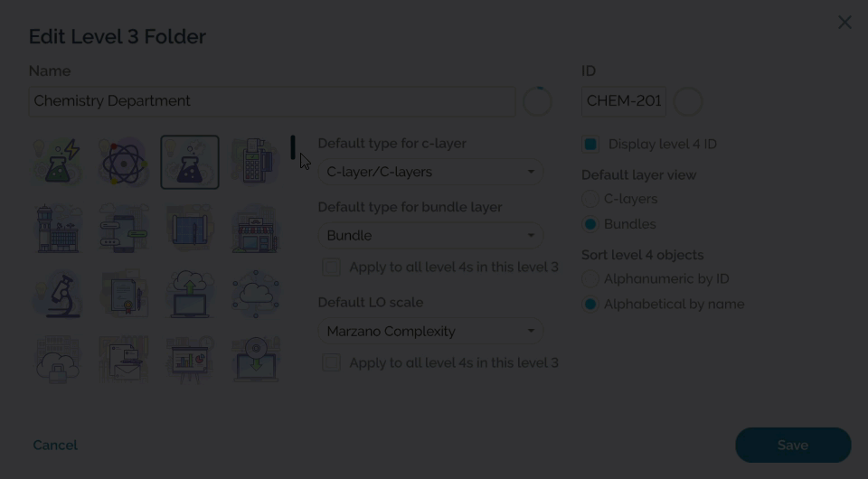868x479 pixels.
Task: Click the Save button
Action: tap(793, 445)
